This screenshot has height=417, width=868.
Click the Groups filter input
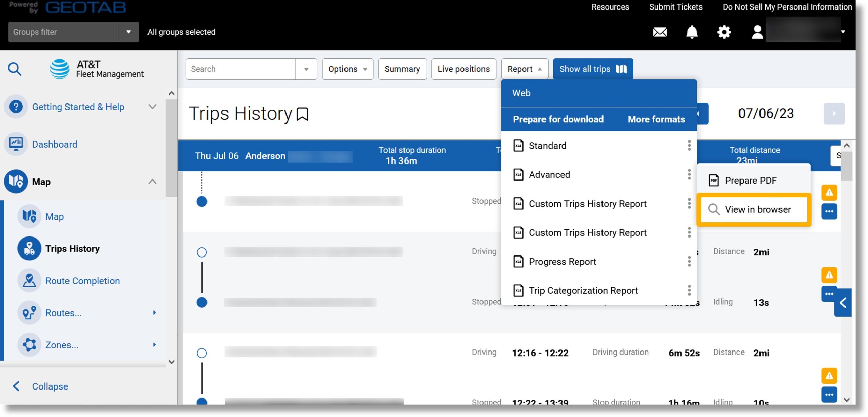click(63, 32)
